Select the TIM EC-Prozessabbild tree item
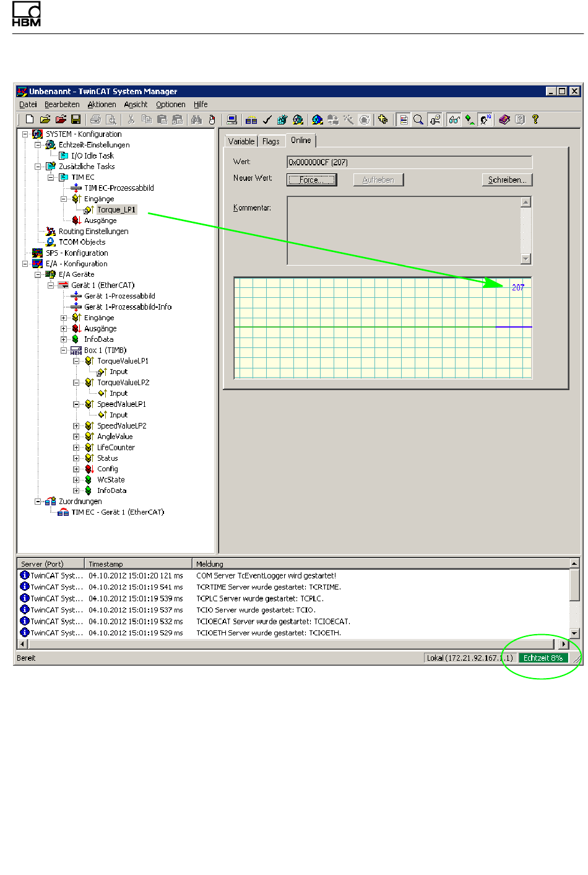This screenshot has width=588, height=875. coord(119,188)
